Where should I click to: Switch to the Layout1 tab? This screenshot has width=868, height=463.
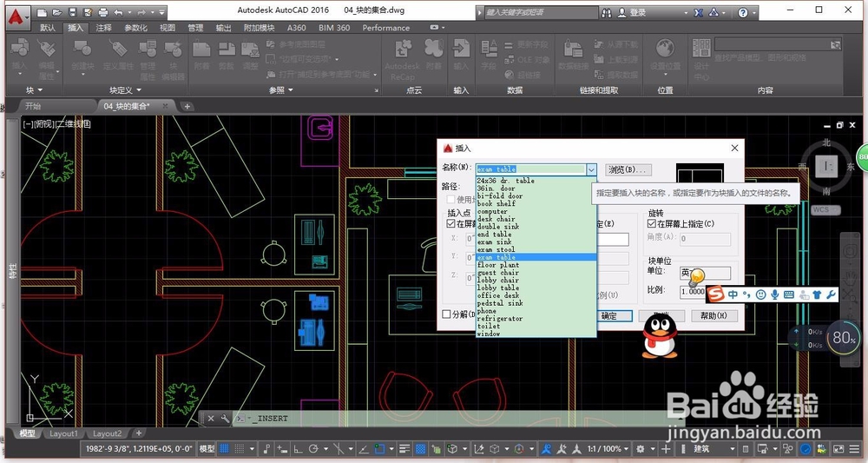(63, 433)
